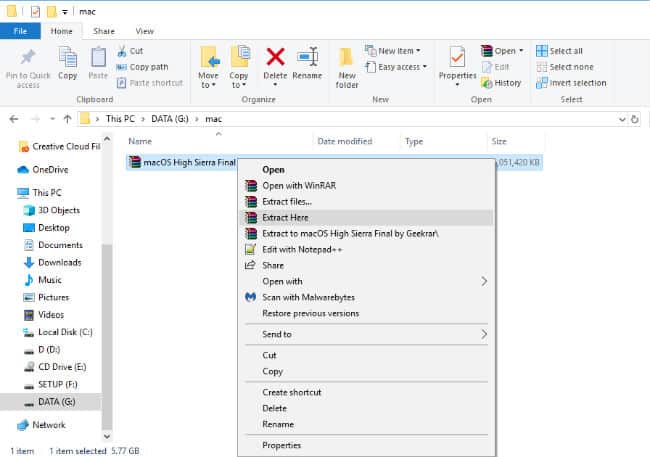
Task: Choose Rename in the context menu
Action: [366, 424]
